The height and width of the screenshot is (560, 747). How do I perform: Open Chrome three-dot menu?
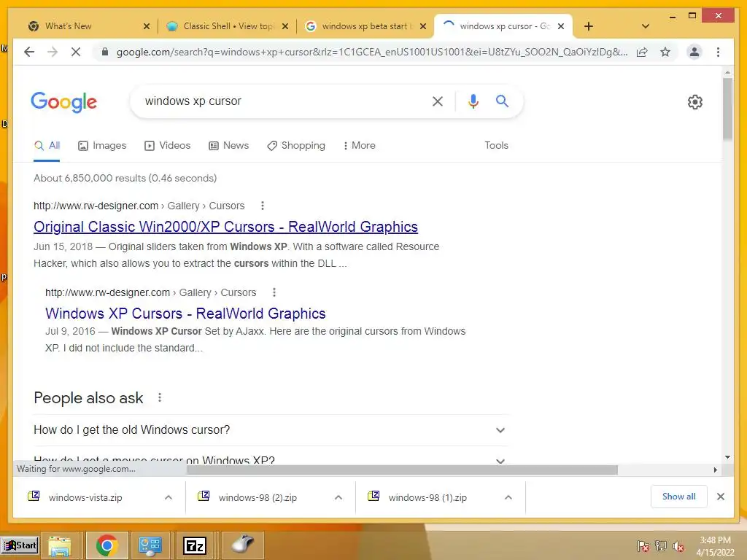pos(718,52)
